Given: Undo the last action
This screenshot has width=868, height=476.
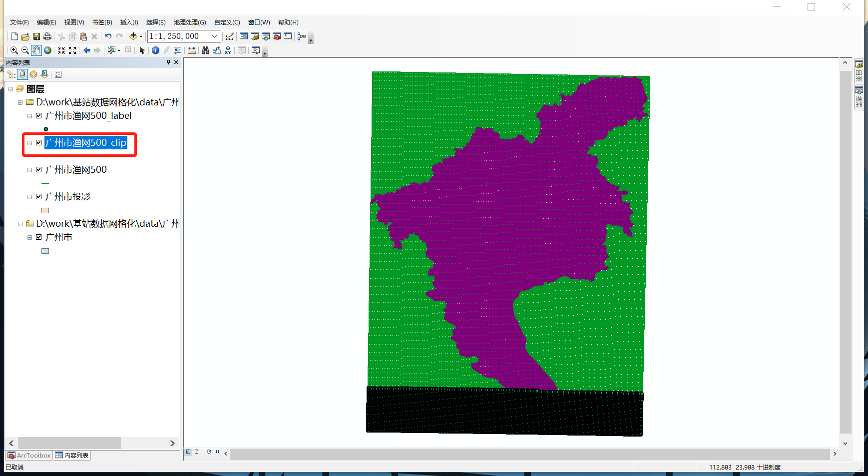Looking at the screenshot, I should 108,36.
